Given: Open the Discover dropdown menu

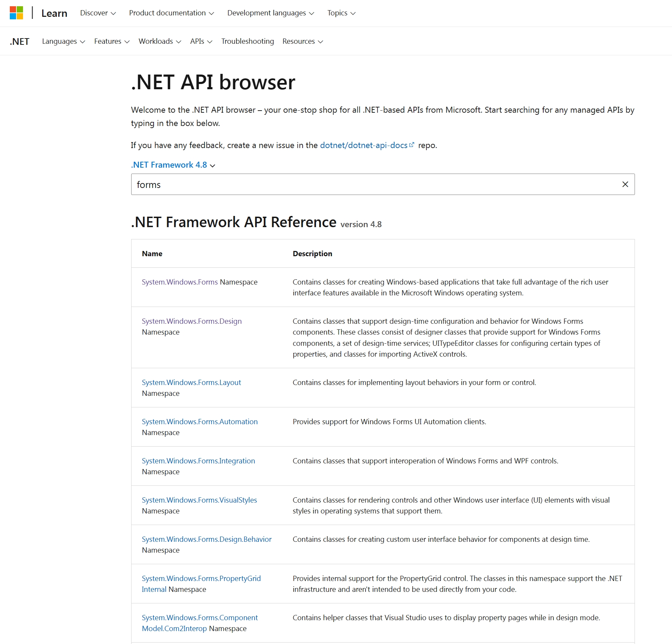Looking at the screenshot, I should [98, 13].
